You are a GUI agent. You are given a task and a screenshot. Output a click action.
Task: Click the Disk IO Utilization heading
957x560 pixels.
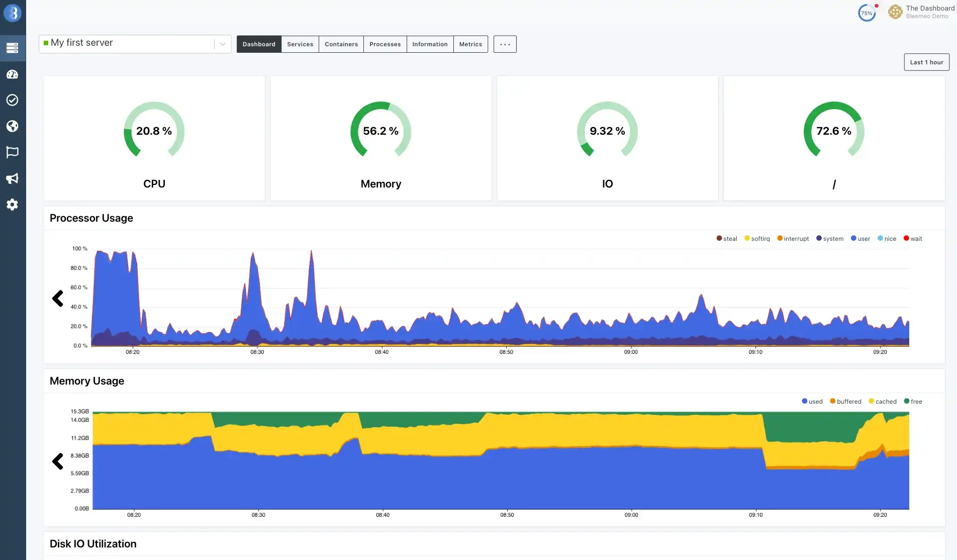coord(93,544)
